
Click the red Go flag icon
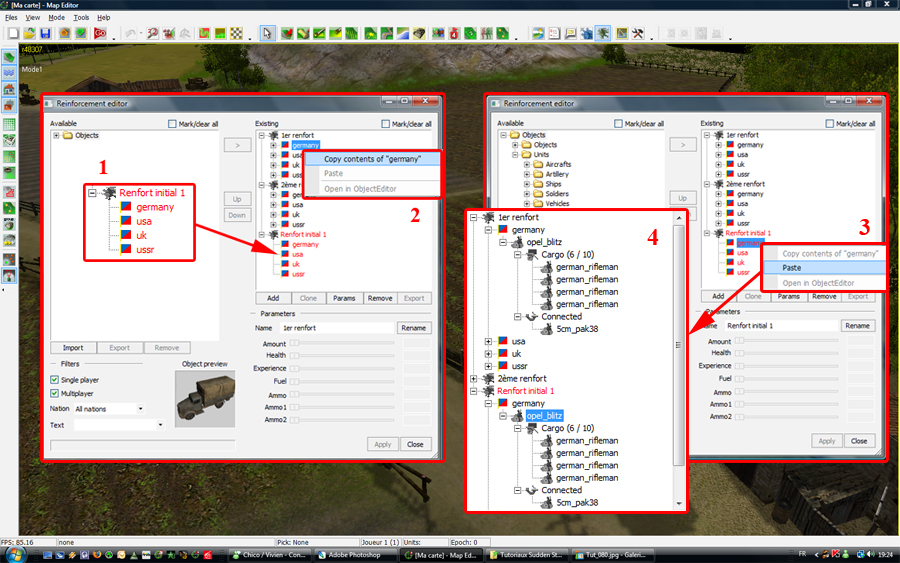100,33
